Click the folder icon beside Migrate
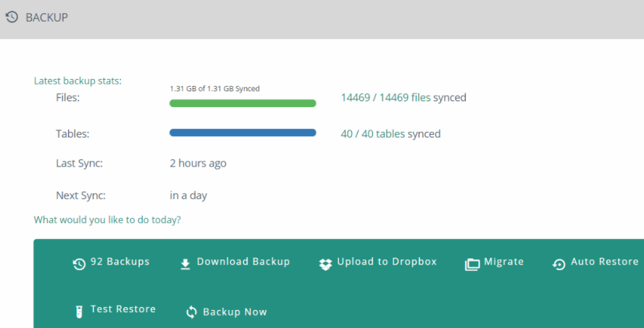 coord(472,264)
